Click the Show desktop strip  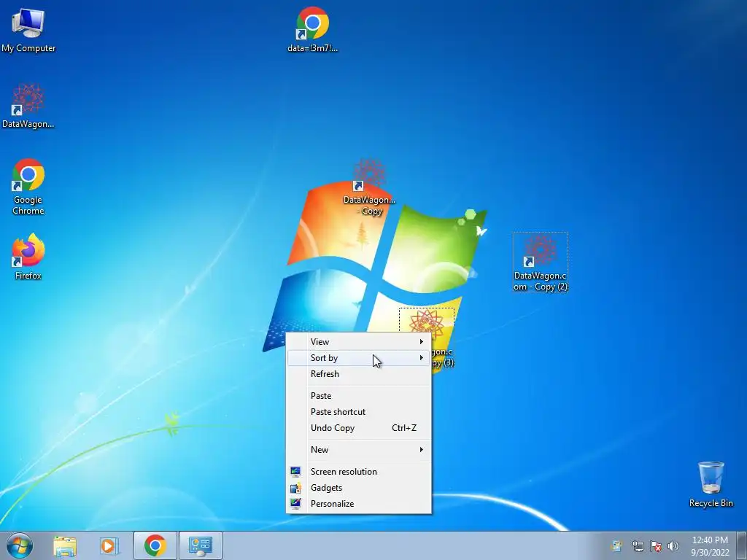point(742,545)
